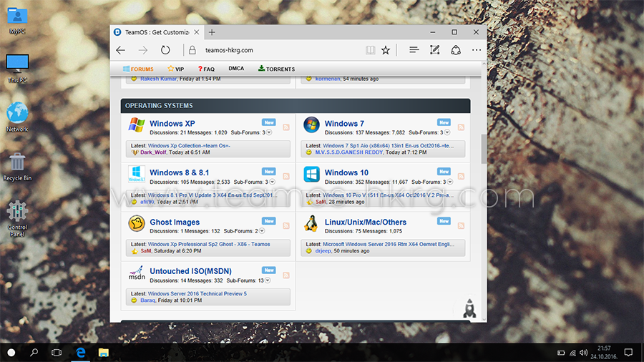Expand Windows 8 & 8.1 sub-forums dropdown
The image size is (644, 362).
[272, 182]
